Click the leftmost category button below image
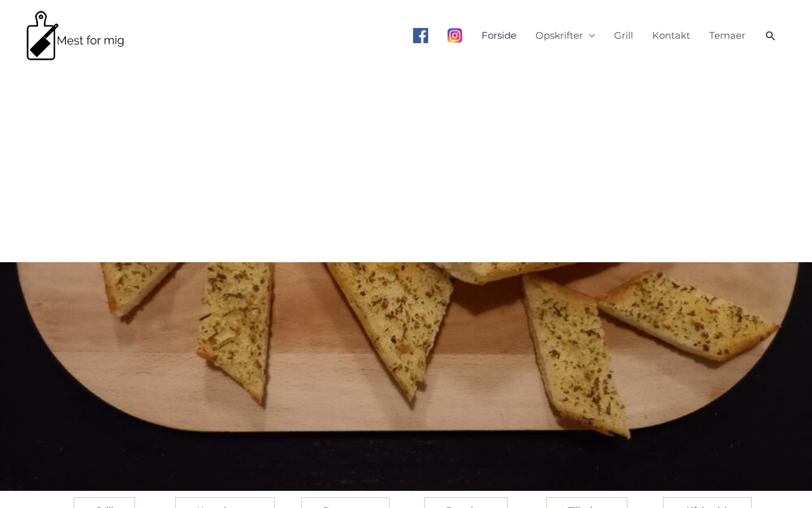The width and height of the screenshot is (812, 508). point(104,503)
